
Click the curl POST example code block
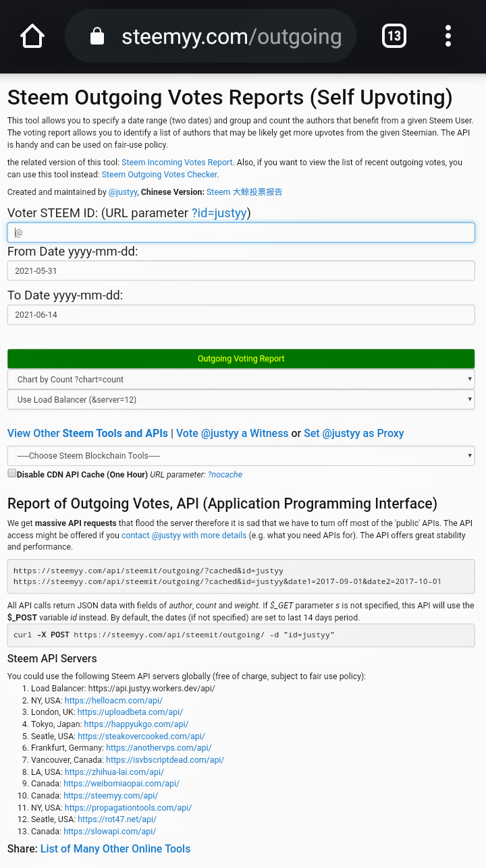(x=241, y=635)
